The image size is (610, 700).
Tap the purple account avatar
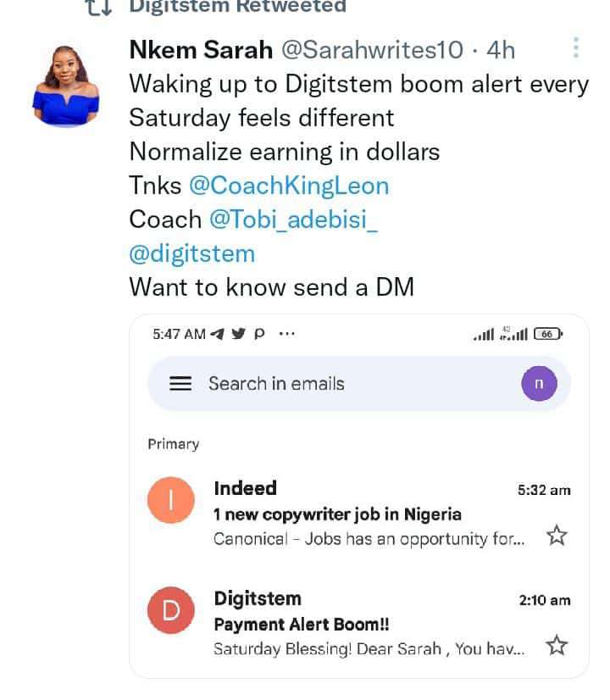coord(539,384)
